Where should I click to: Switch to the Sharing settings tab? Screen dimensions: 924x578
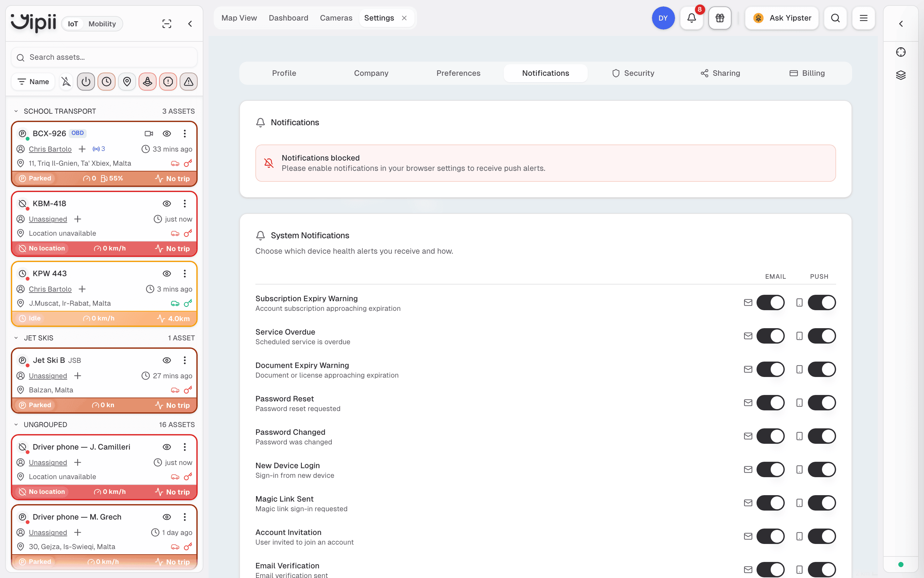point(720,73)
